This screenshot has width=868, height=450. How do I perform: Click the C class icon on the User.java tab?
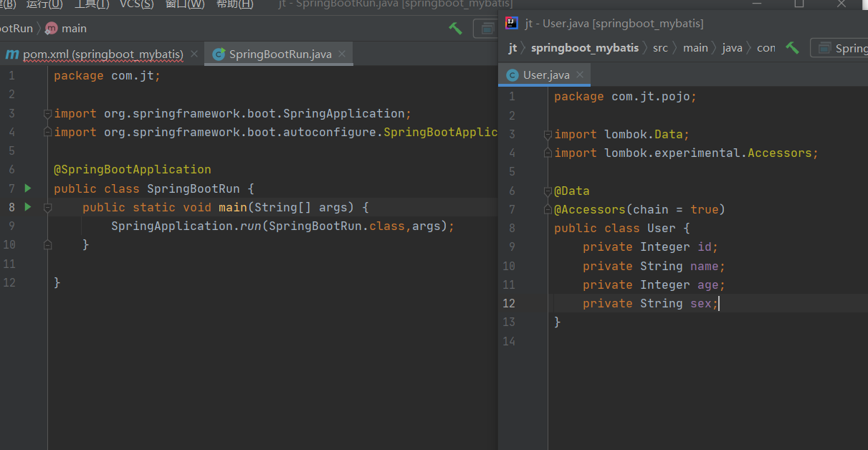(512, 75)
